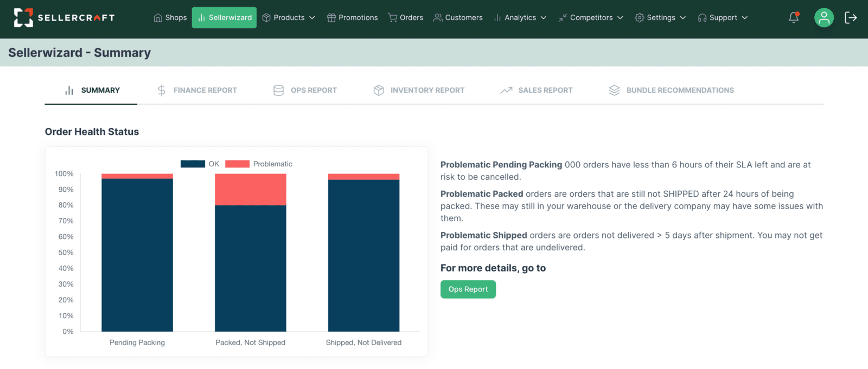Click the Customers people icon
The height and width of the screenshot is (369, 868).
pyautogui.click(x=438, y=18)
